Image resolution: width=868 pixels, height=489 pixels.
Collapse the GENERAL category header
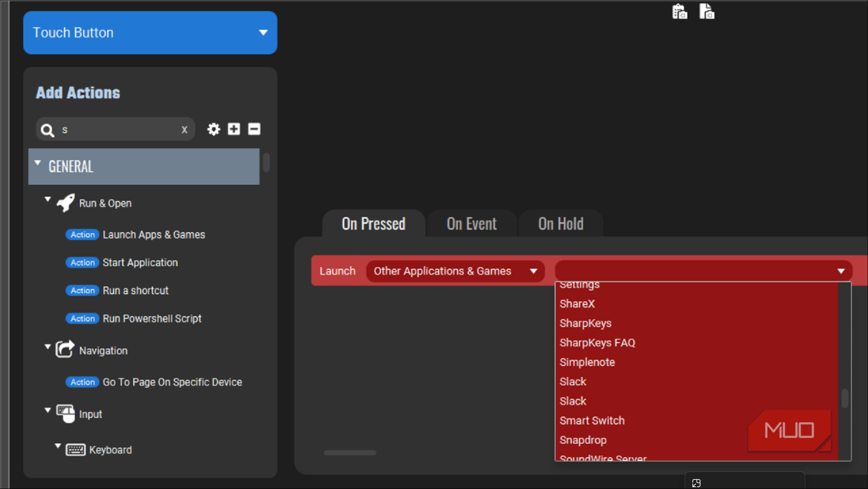click(x=144, y=166)
